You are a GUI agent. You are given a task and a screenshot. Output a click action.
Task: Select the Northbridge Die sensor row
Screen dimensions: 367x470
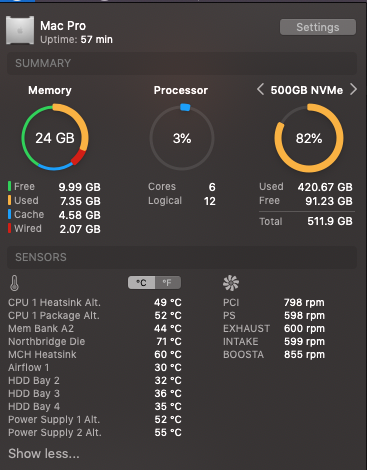[95, 341]
